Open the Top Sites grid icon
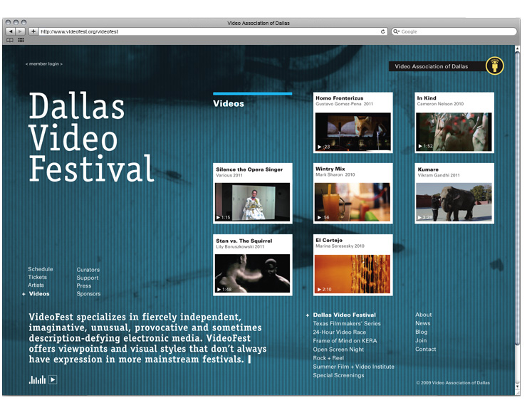The width and height of the screenshot is (527, 420). point(21,41)
